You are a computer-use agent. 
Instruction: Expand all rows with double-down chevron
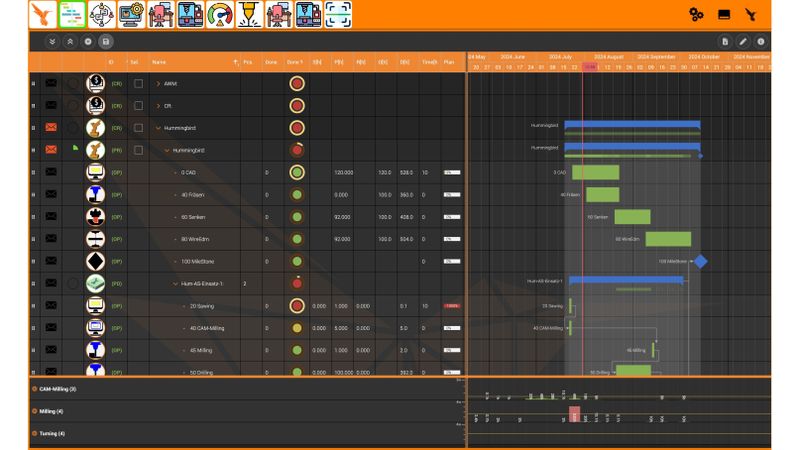click(52, 42)
